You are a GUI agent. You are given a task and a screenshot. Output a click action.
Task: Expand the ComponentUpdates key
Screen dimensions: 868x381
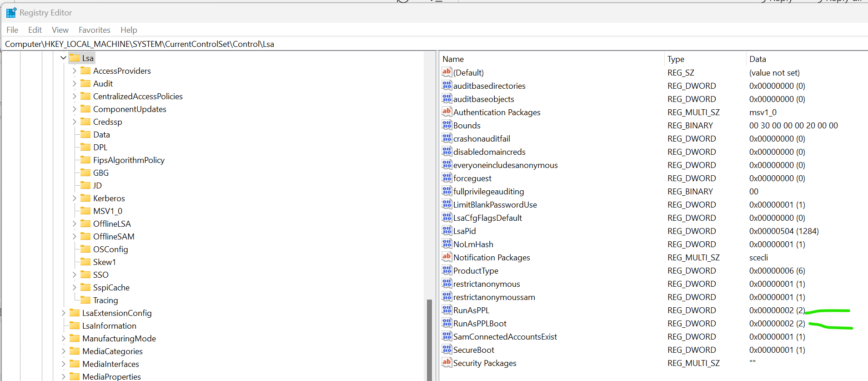tap(74, 109)
